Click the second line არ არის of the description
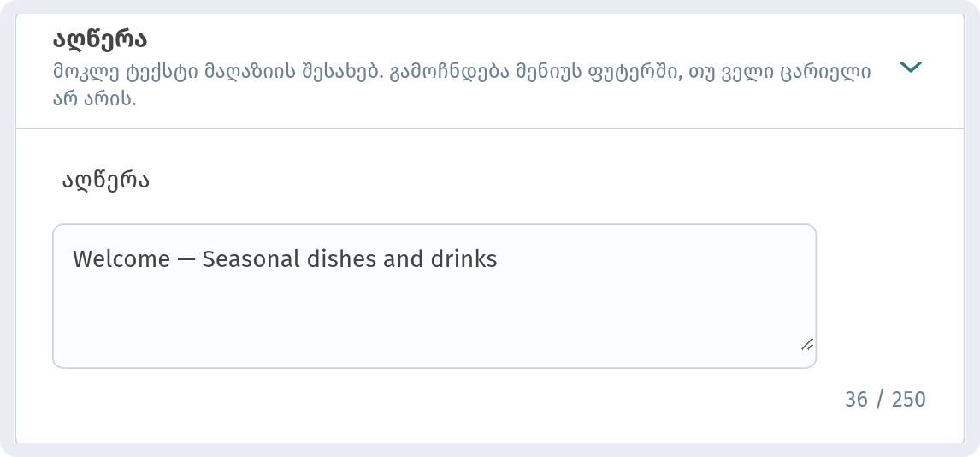Viewport: 980px width, 457px height. (x=94, y=98)
